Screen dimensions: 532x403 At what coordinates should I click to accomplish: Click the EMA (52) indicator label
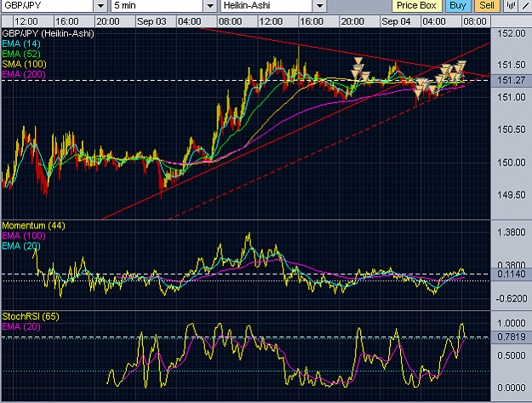pyautogui.click(x=21, y=54)
